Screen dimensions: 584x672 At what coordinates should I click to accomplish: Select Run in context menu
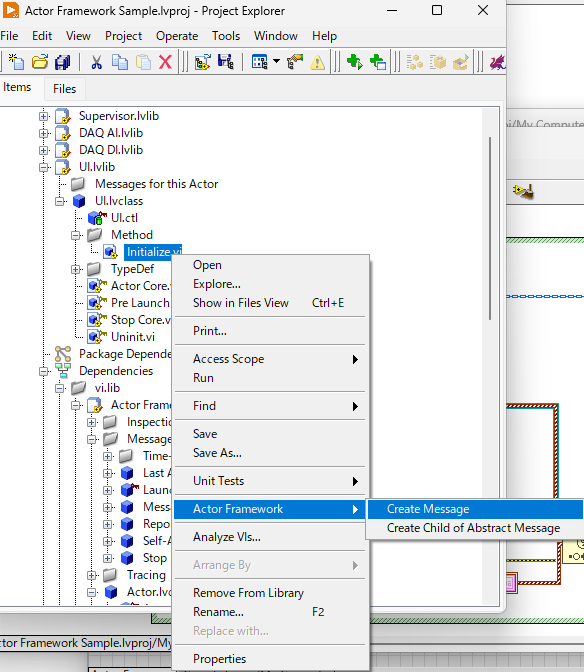coord(271,378)
